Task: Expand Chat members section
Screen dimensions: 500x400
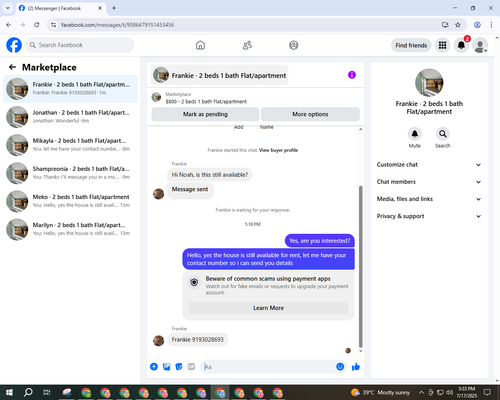Action: click(x=429, y=182)
